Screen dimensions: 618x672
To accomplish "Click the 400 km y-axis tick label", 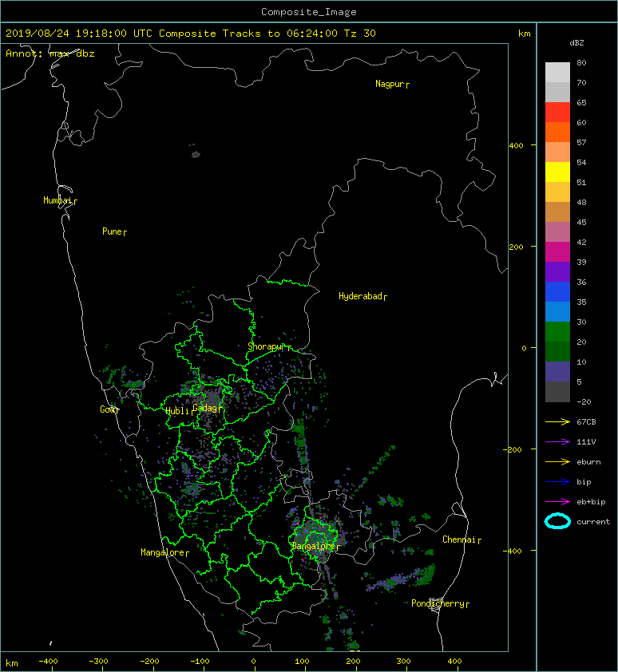I will point(517,146).
